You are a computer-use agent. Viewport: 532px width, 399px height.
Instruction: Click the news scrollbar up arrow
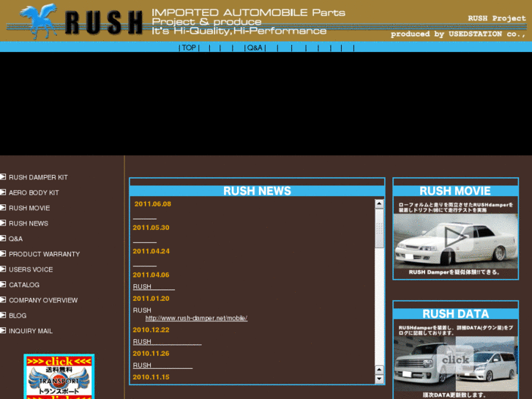point(379,204)
